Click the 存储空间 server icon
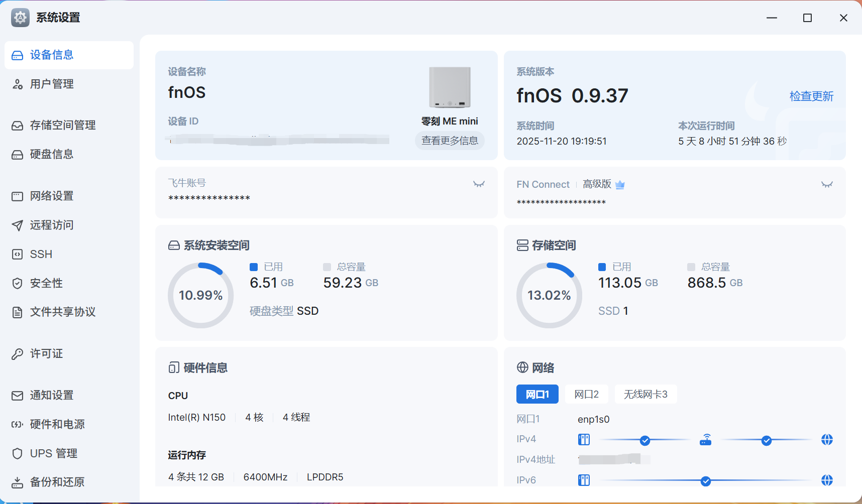The height and width of the screenshot is (504, 862). click(522, 245)
